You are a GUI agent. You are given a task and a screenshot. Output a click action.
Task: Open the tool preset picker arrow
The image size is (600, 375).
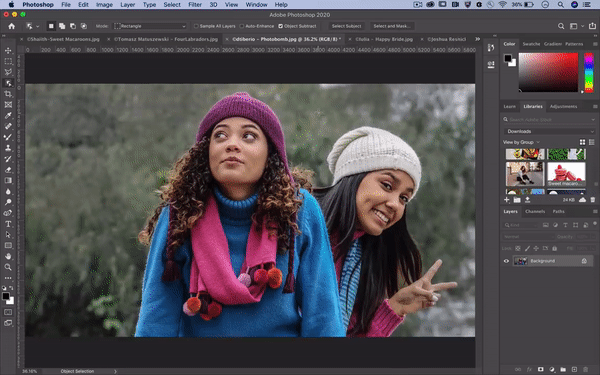(38, 26)
